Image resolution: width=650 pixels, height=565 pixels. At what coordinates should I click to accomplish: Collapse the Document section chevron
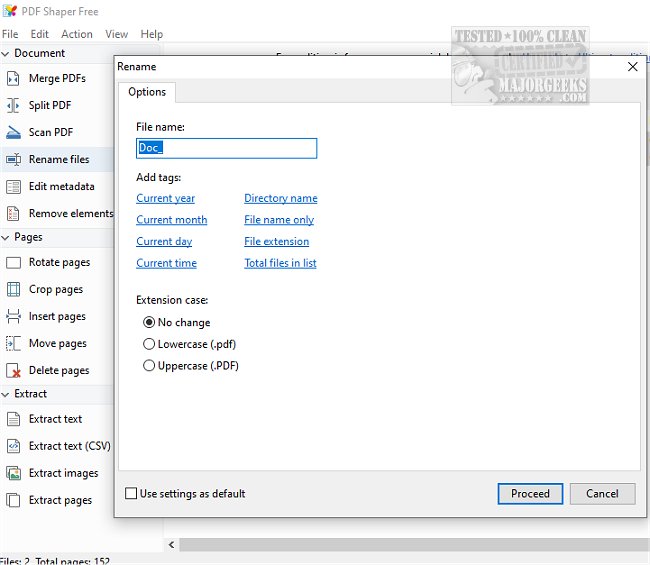pos(5,54)
